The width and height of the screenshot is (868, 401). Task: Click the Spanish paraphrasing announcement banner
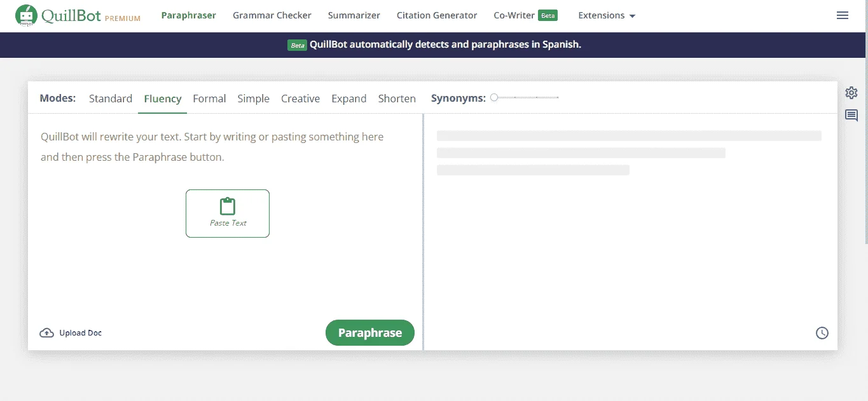click(x=434, y=44)
